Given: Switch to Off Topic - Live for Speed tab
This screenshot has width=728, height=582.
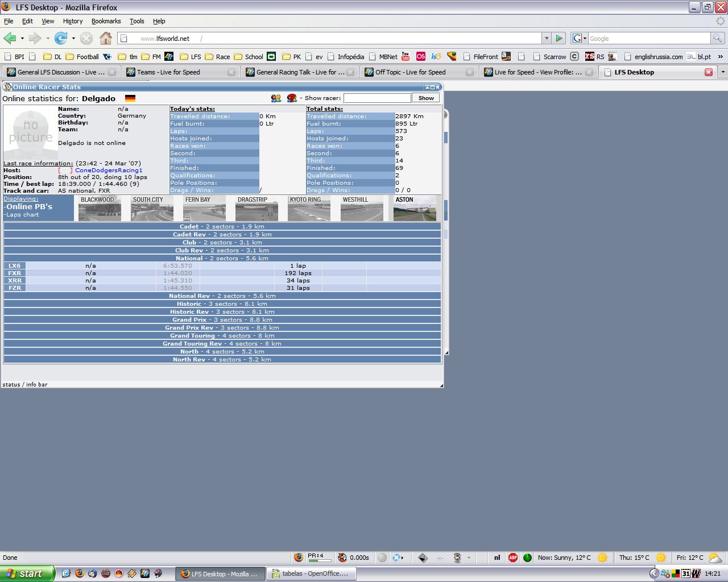Looking at the screenshot, I should coord(419,72).
